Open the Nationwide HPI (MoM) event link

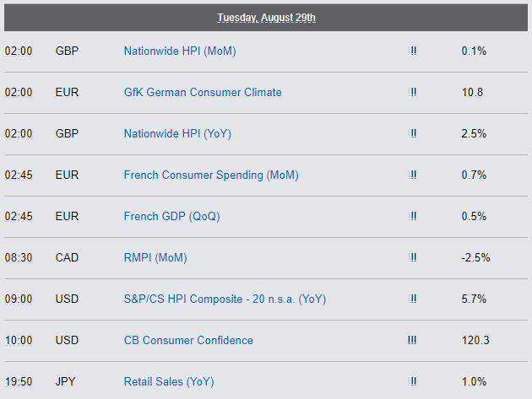(180, 51)
